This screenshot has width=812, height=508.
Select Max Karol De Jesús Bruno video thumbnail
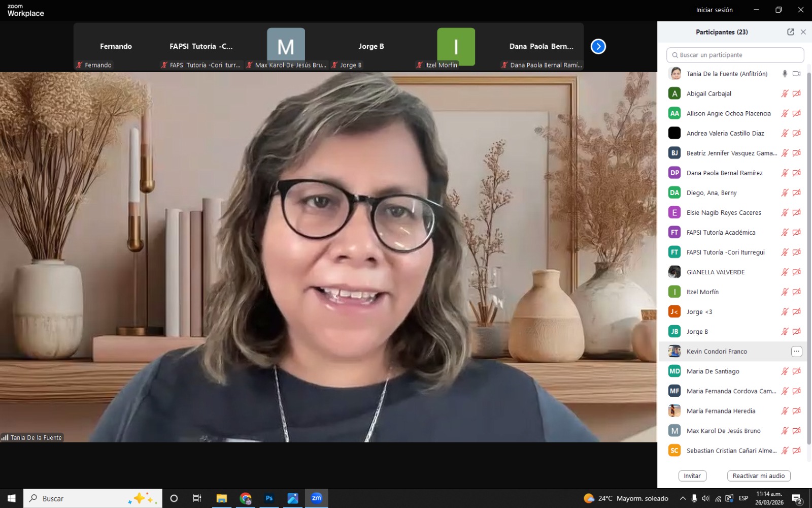286,47
